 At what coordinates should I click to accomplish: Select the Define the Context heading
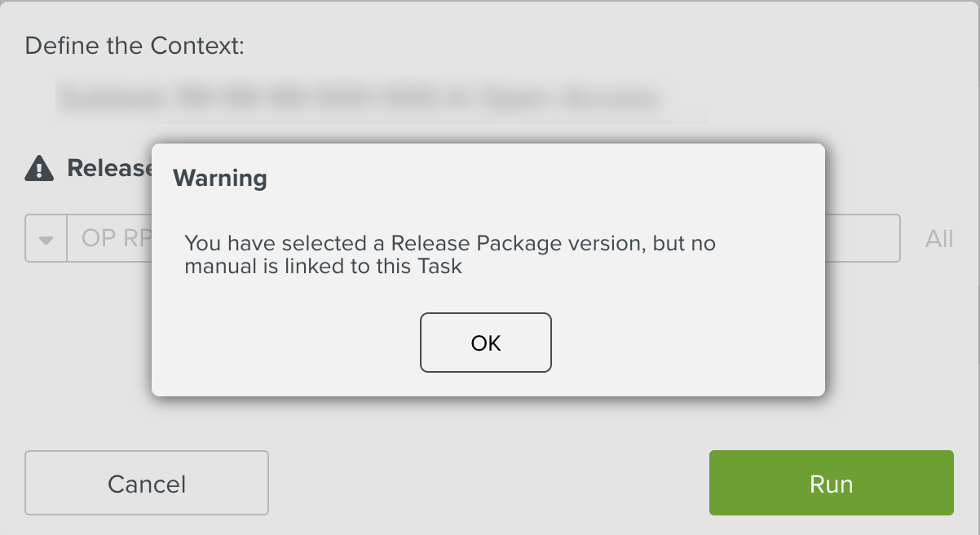tap(135, 46)
